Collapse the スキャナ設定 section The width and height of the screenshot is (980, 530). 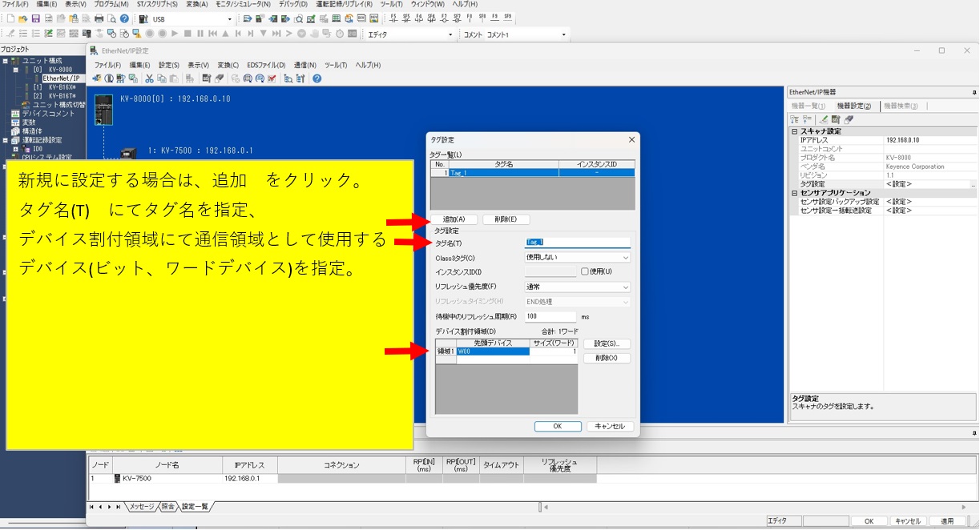(794, 131)
